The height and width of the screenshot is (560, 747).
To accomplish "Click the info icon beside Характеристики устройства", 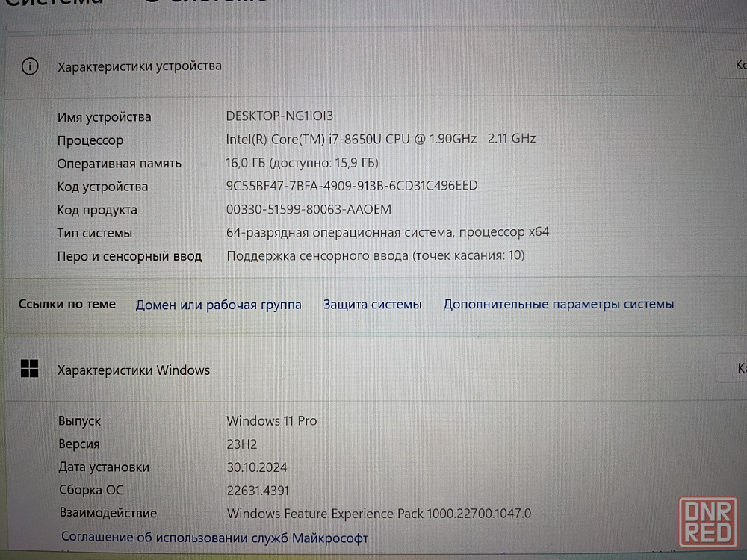I will (30, 66).
